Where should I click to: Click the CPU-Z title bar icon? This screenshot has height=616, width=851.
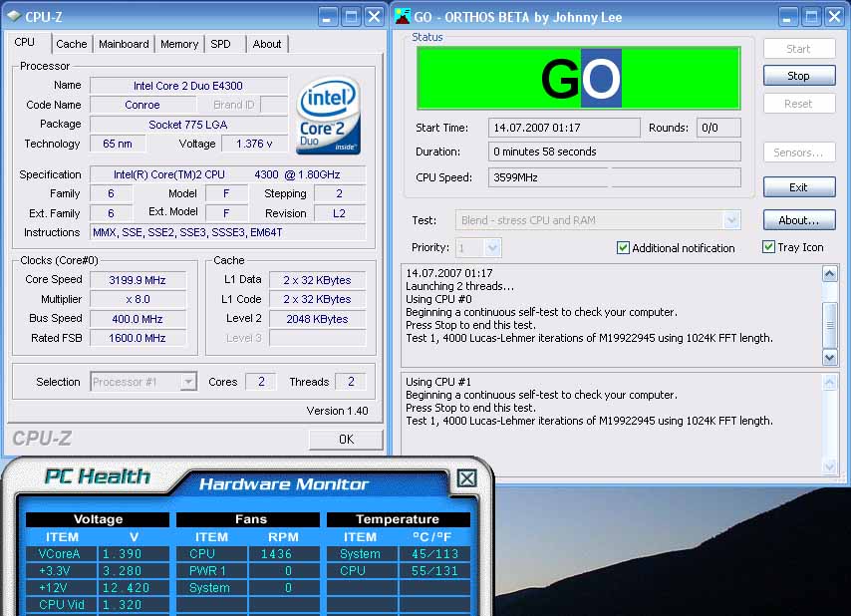pyautogui.click(x=14, y=16)
